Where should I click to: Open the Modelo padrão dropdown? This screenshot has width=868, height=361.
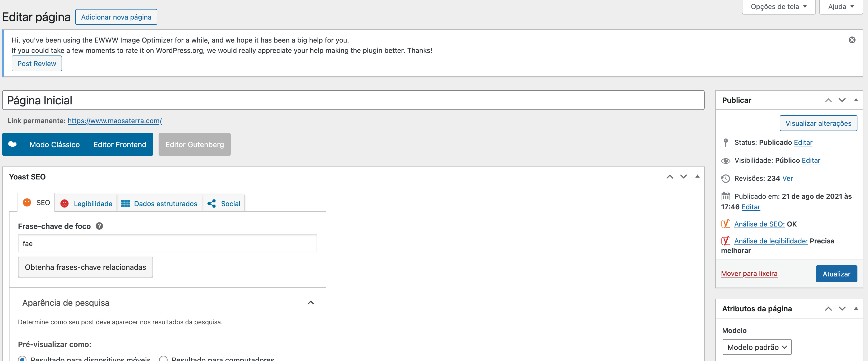click(756, 347)
